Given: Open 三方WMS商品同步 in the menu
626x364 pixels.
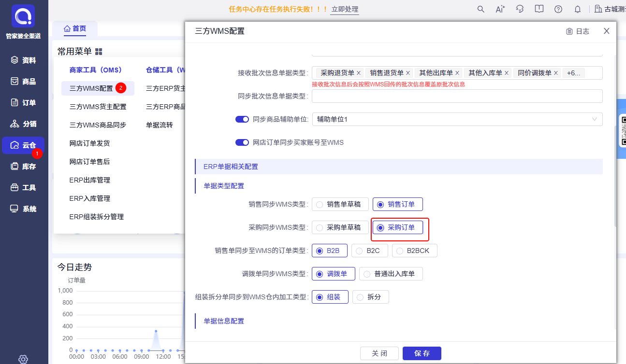Looking at the screenshot, I should pos(98,125).
